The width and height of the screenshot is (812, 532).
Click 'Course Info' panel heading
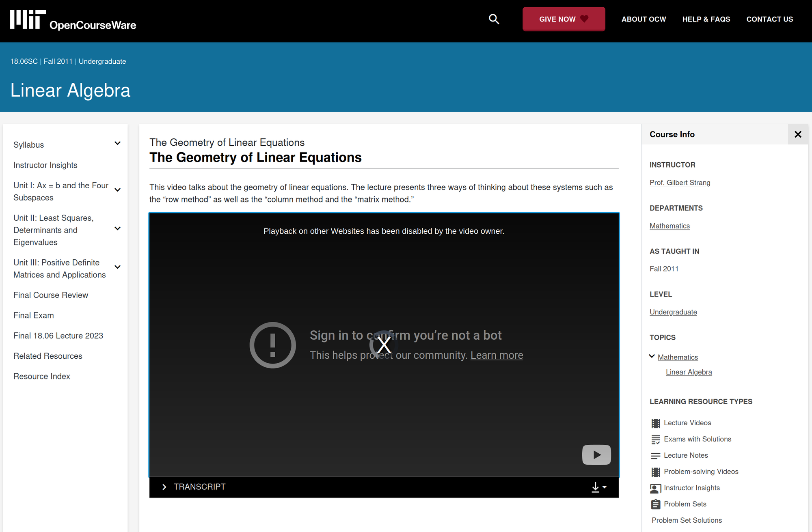[x=672, y=134]
